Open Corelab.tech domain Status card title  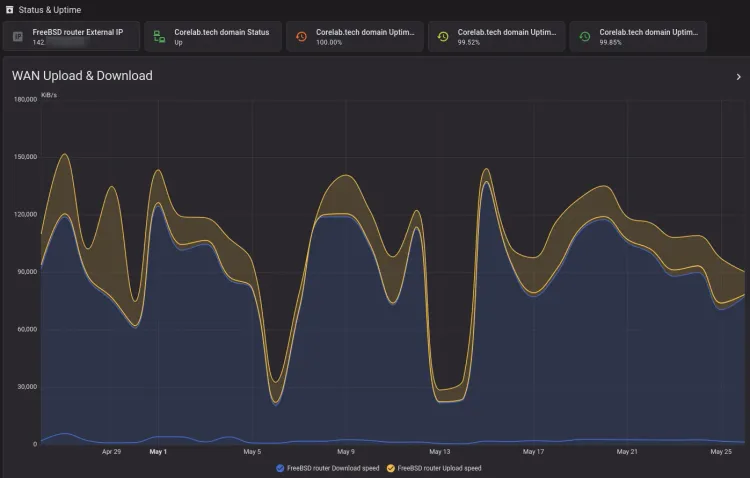221,32
